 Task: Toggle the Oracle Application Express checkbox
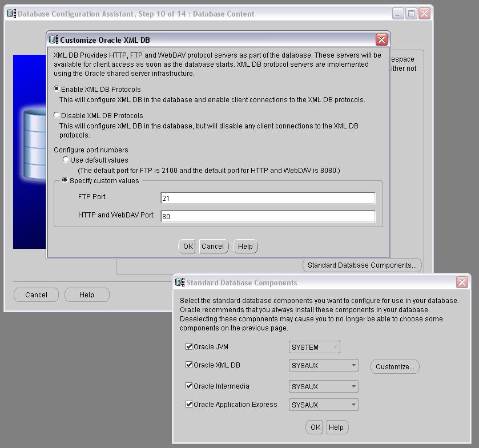pos(189,404)
